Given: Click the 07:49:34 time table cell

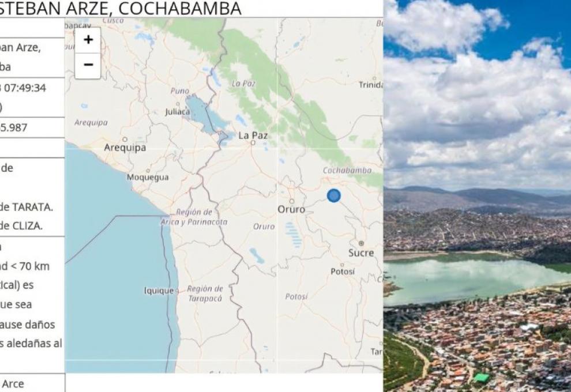Looking at the screenshot, I should (x=23, y=97).
